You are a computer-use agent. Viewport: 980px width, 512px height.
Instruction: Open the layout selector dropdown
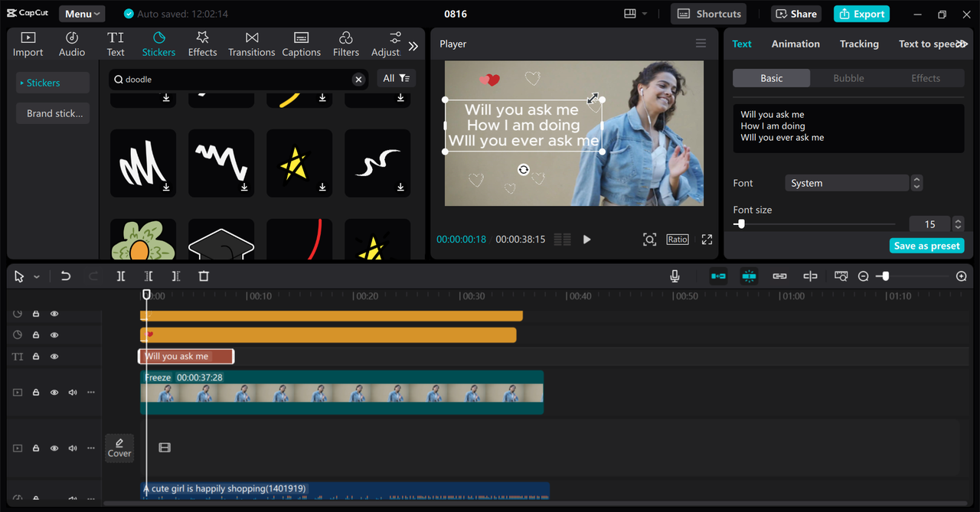coord(635,14)
